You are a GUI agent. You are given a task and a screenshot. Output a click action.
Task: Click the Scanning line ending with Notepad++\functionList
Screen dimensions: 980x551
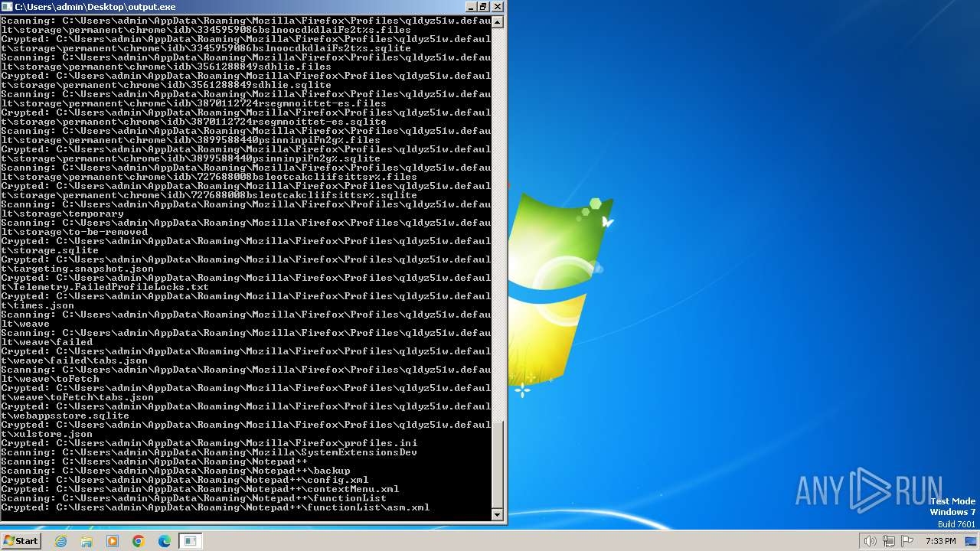coord(194,498)
